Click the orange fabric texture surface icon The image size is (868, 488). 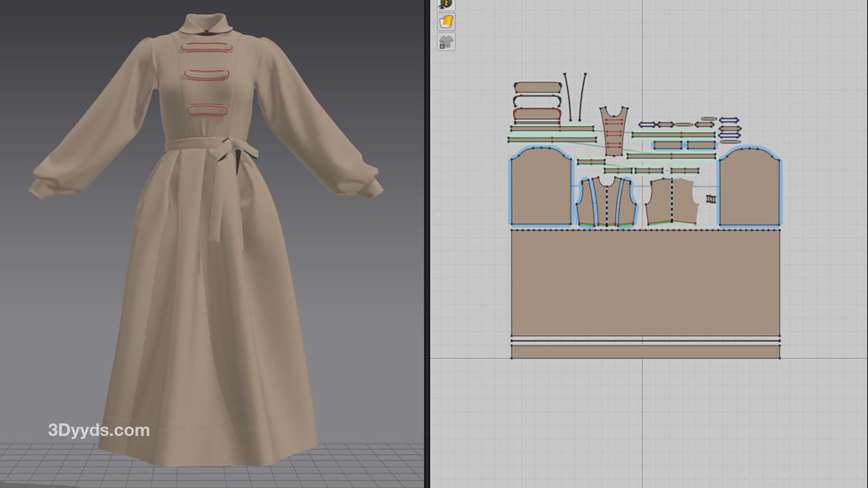446,22
